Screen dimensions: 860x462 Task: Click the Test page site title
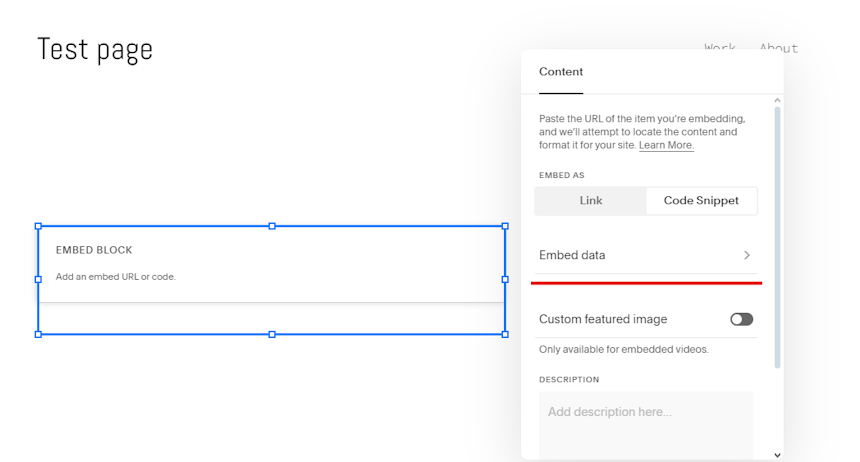pyautogui.click(x=95, y=49)
